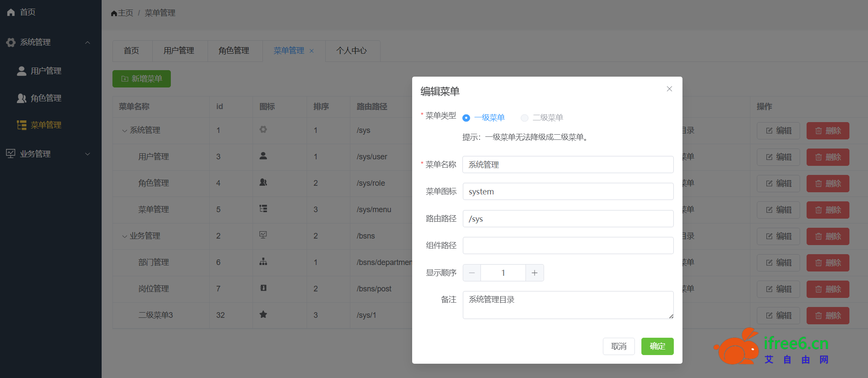
Task: Click the chart icon in the 业务管理 table row
Action: tap(263, 235)
